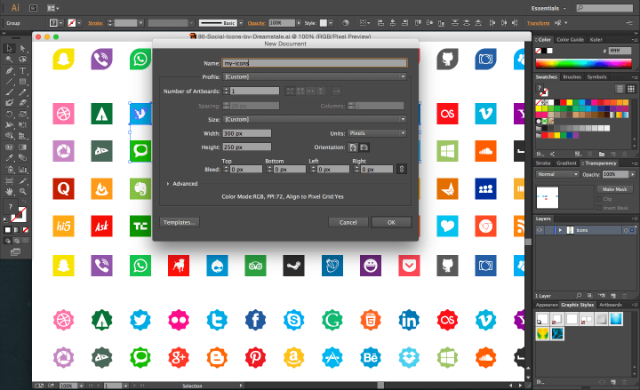
Task: Select the Direct Selection tool (white arrow)
Action: (x=22, y=49)
